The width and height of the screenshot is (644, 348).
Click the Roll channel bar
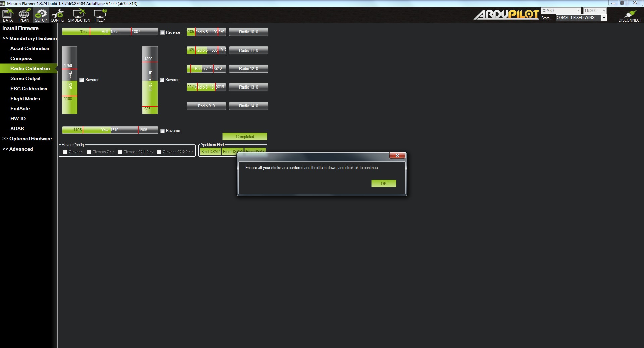pos(110,32)
